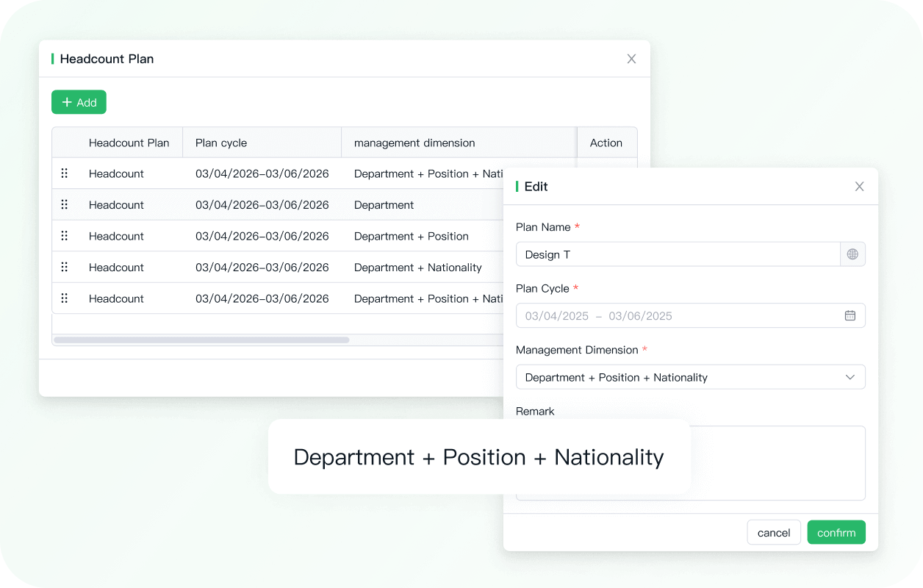The height and width of the screenshot is (588, 923).
Task: Click the Plan Name text field
Action: 678,254
